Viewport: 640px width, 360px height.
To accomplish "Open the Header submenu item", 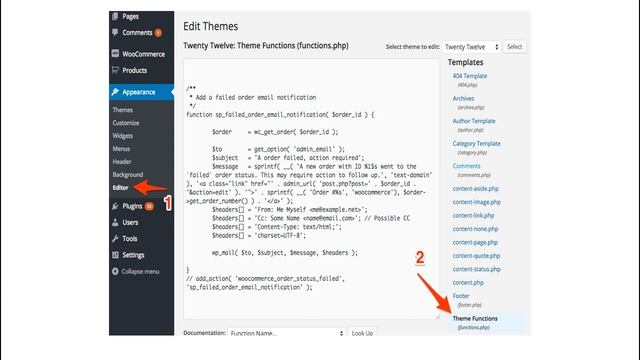I will [122, 162].
